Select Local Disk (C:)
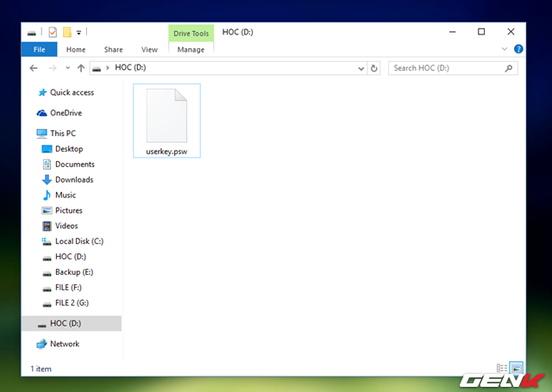Screen dimensions: 552x392 pos(79,241)
